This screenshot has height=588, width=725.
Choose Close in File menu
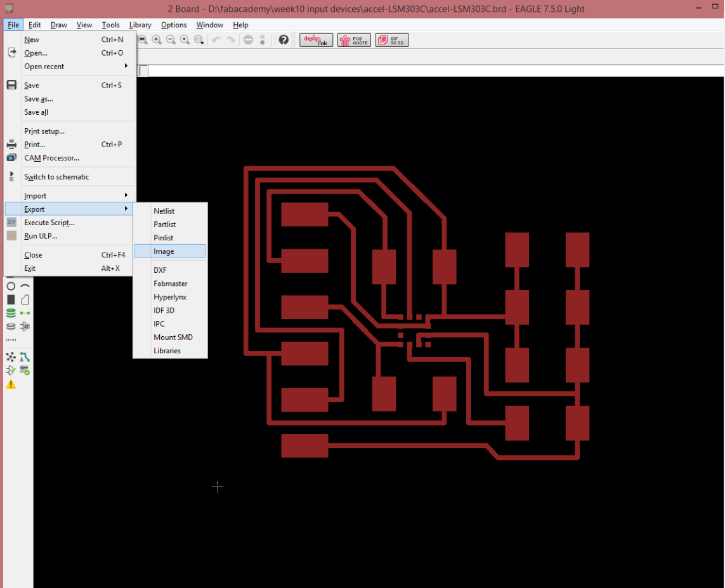point(69,255)
